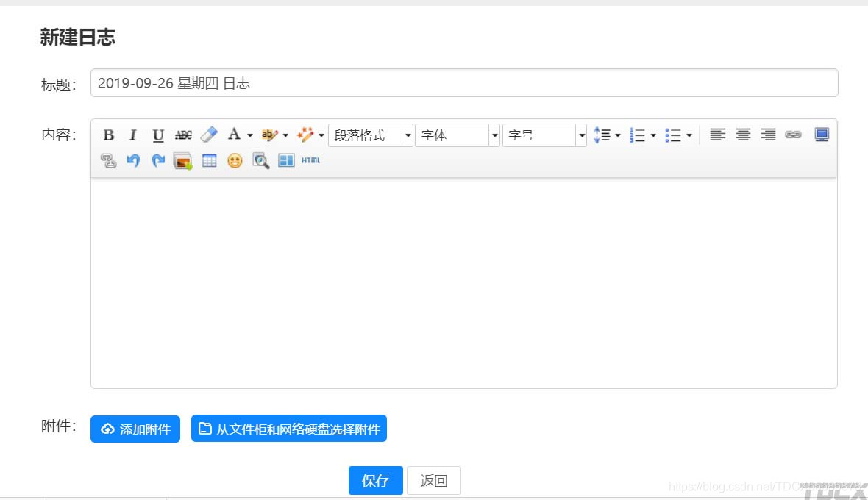Insert an image
The image size is (868, 500).
[x=182, y=161]
